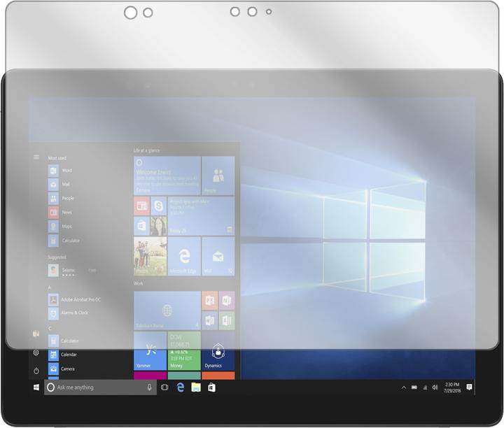504x428 pixels.
Task: Launch the Word tile under Work
Action: coord(209,320)
